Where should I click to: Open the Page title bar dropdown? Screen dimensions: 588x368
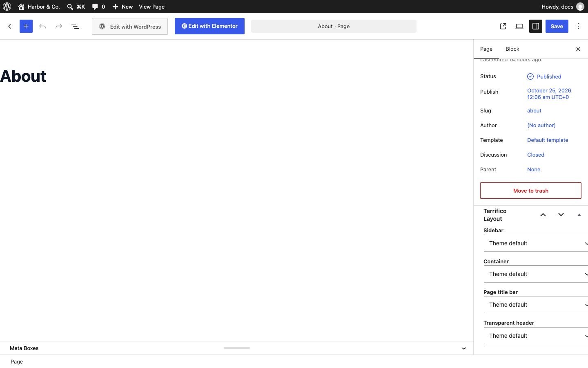click(536, 305)
